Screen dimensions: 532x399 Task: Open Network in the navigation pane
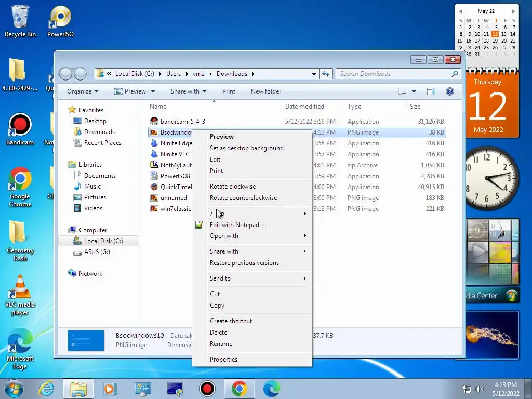pos(90,273)
